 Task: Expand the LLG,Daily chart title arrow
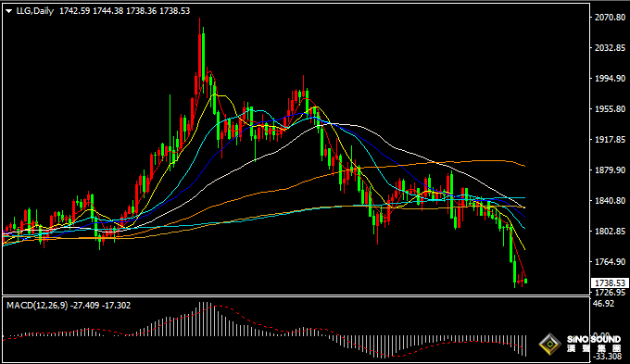[9, 11]
